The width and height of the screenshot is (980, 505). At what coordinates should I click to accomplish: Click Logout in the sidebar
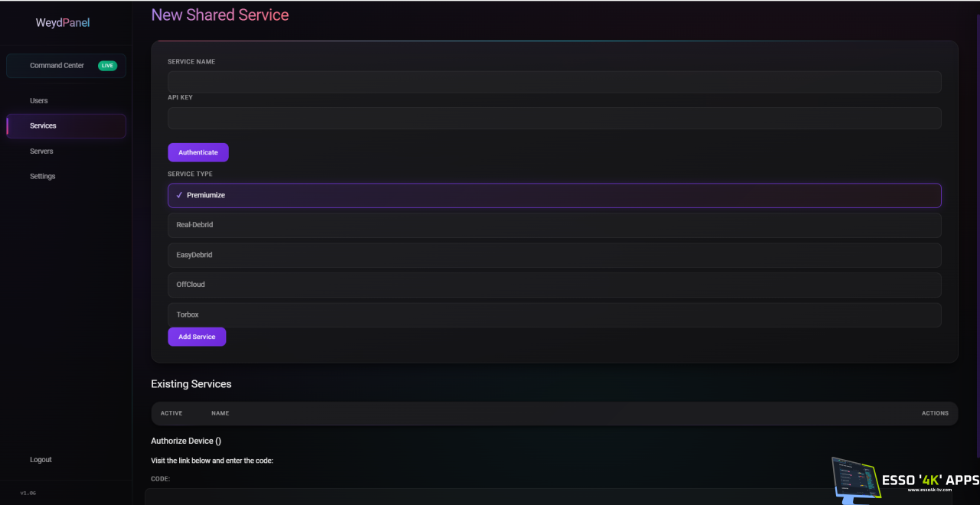click(41, 460)
